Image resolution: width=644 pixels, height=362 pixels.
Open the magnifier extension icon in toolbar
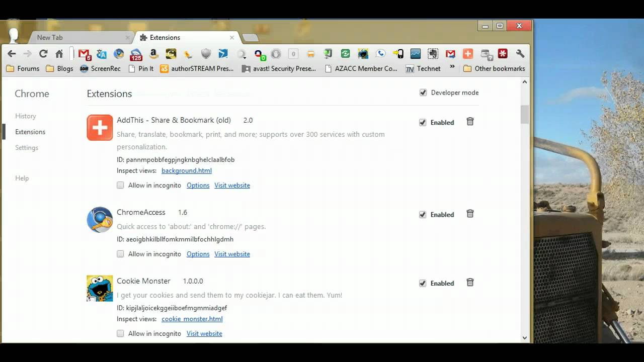pos(241,54)
